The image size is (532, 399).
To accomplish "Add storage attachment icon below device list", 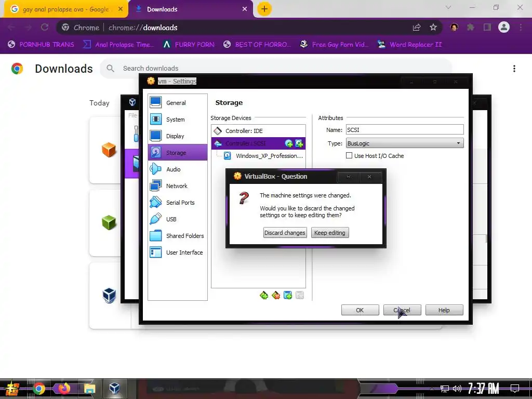I will (x=288, y=296).
